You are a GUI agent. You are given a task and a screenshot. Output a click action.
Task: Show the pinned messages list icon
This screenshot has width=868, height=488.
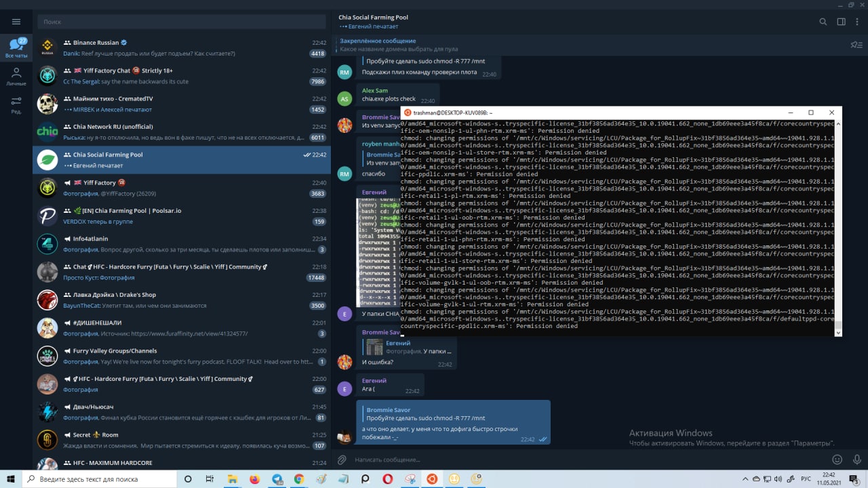(856, 45)
